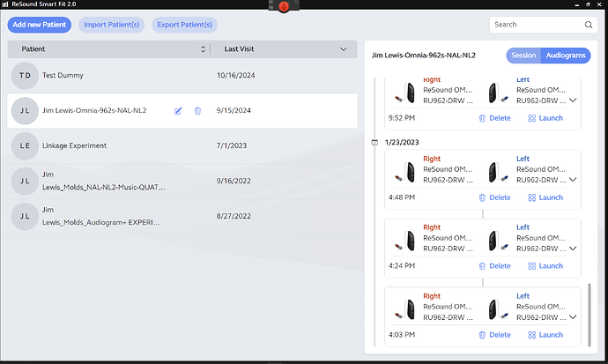Click the JL avatar of the 8/27/2022 patient

(x=25, y=216)
